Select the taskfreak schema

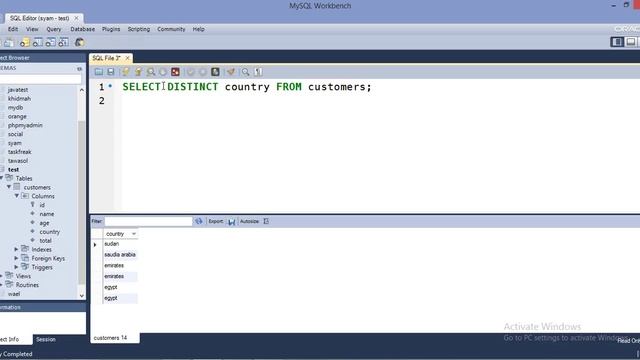[x=20, y=152]
